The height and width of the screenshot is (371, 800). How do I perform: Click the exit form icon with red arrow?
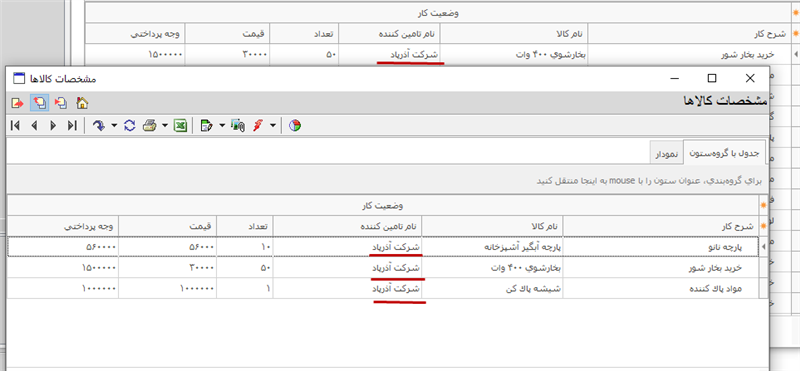click(17, 103)
